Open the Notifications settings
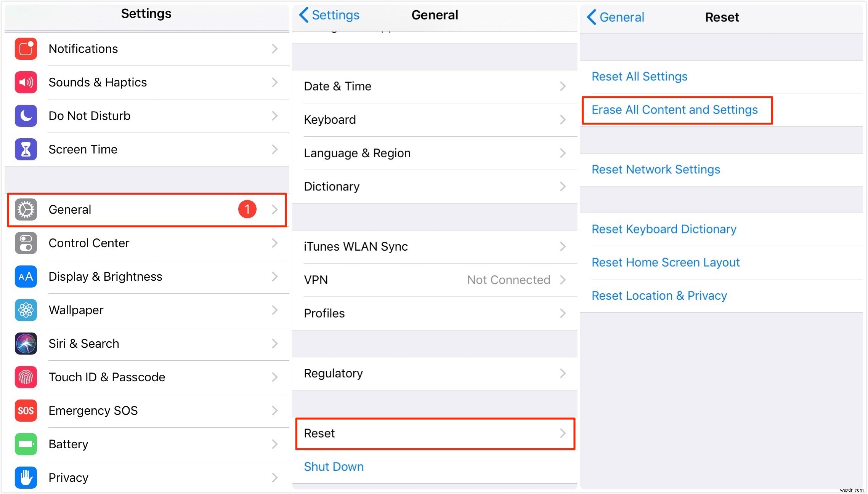The width and height of the screenshot is (868, 494). (146, 49)
